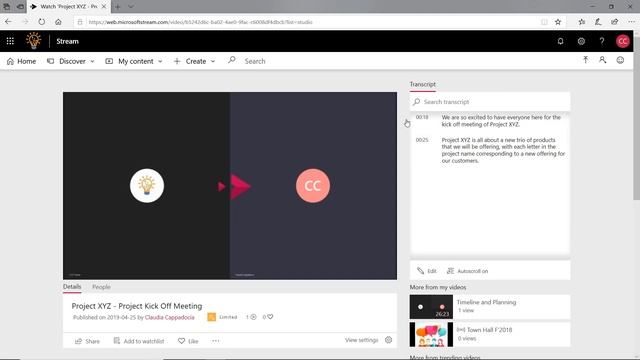Add page to favorites star

(558, 22)
